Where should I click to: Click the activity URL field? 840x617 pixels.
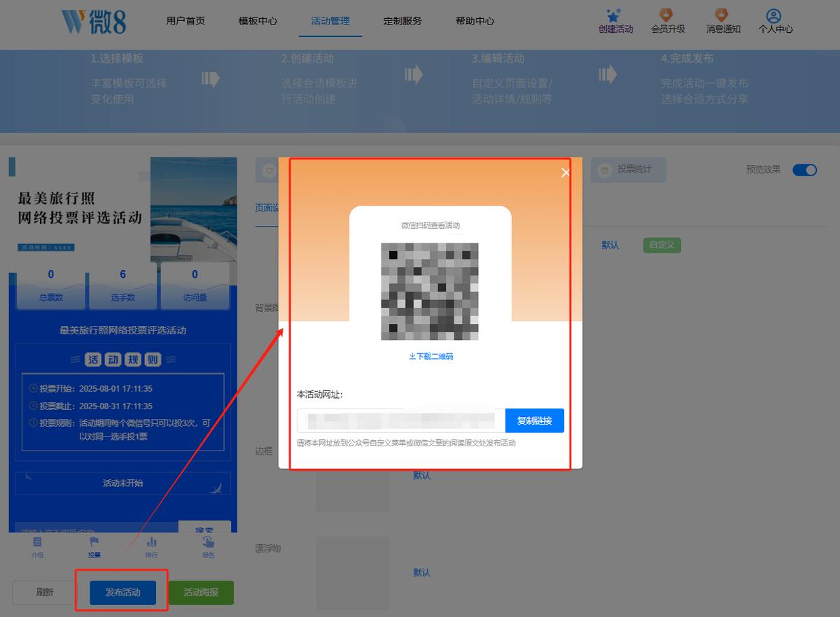[401, 420]
